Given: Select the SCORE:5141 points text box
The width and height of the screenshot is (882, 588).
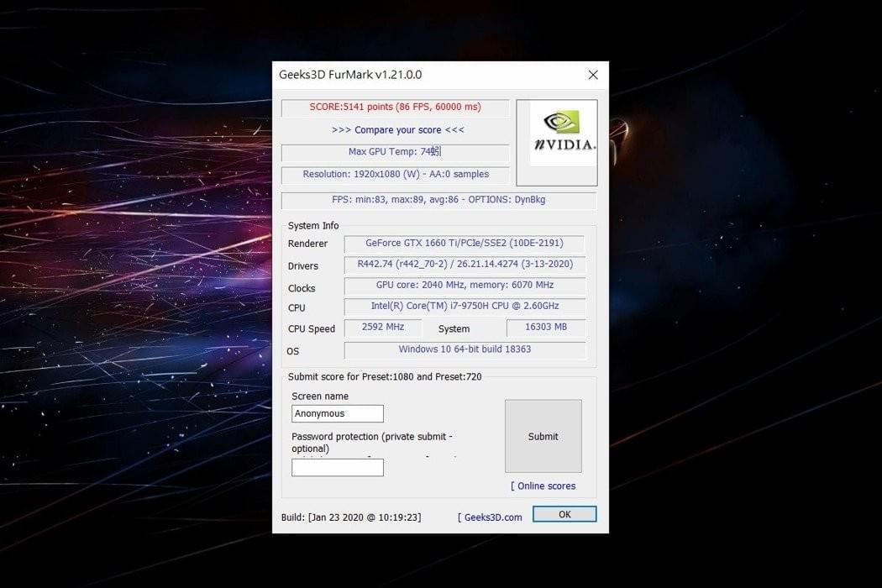Looking at the screenshot, I should click(x=396, y=108).
